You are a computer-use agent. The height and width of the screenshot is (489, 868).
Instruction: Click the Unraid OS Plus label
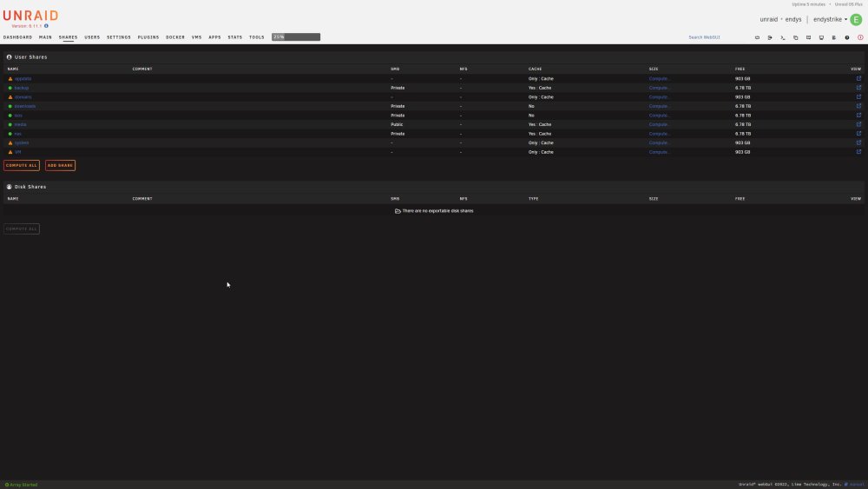click(x=849, y=4)
